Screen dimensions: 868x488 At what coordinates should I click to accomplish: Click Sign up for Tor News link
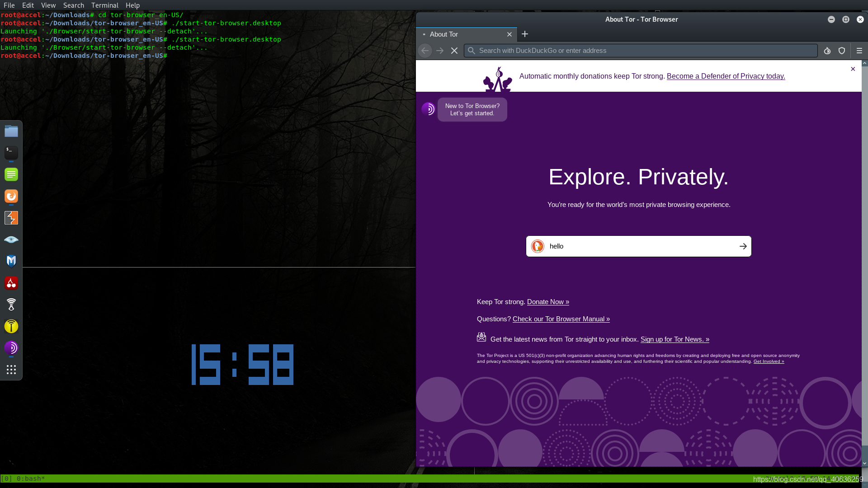point(675,339)
